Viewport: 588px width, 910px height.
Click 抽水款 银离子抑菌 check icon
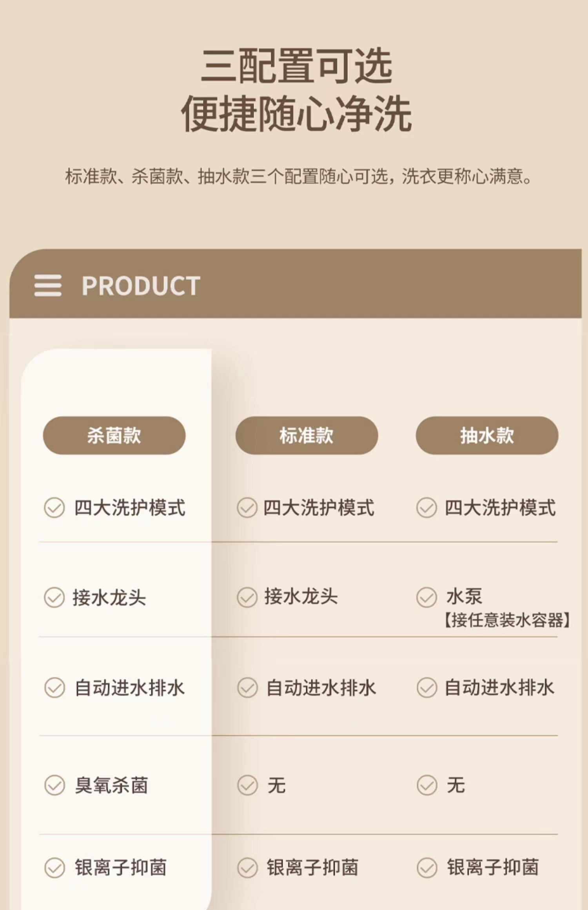(x=426, y=868)
